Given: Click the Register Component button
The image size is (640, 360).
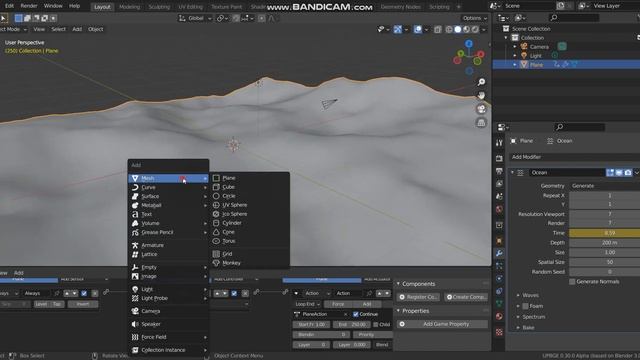Looking at the screenshot, I should [418, 297].
